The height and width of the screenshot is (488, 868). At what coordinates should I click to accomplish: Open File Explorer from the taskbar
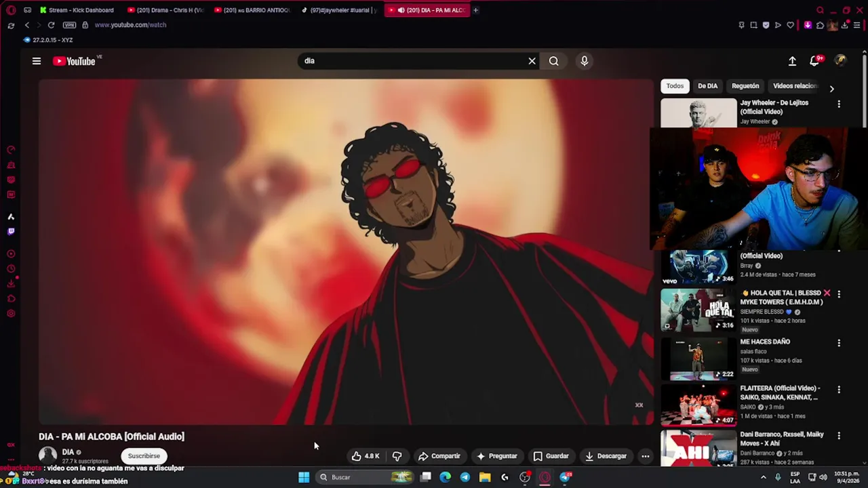[x=485, y=477]
